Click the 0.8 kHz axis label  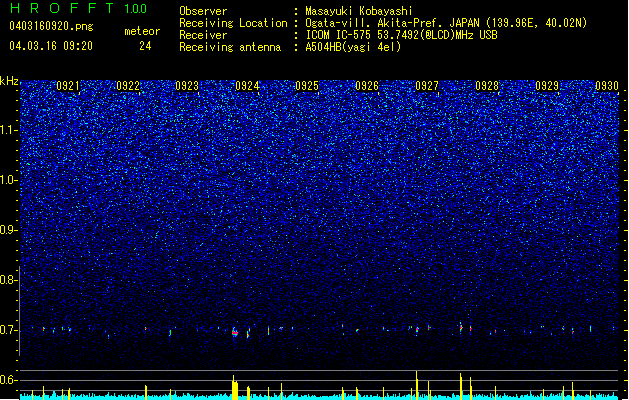coord(8,280)
